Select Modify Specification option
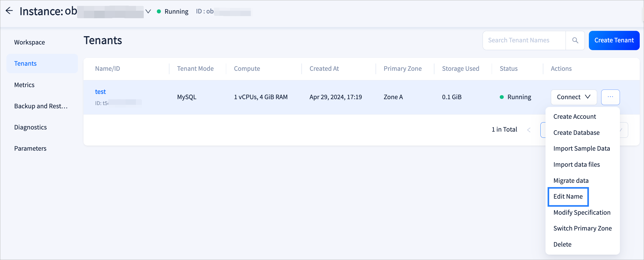Image resolution: width=644 pixels, height=260 pixels. pyautogui.click(x=582, y=213)
